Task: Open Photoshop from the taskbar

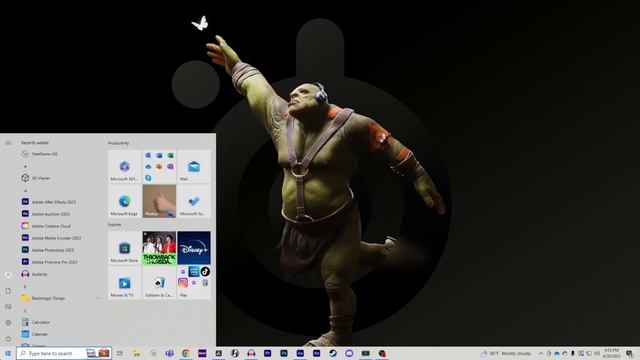Action: (284, 353)
